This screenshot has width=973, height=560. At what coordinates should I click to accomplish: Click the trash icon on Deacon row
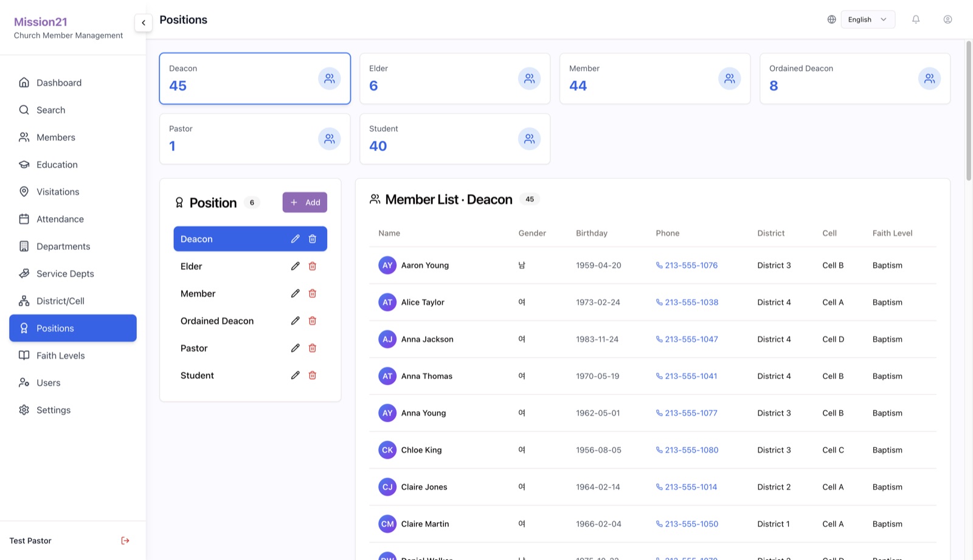tap(313, 239)
